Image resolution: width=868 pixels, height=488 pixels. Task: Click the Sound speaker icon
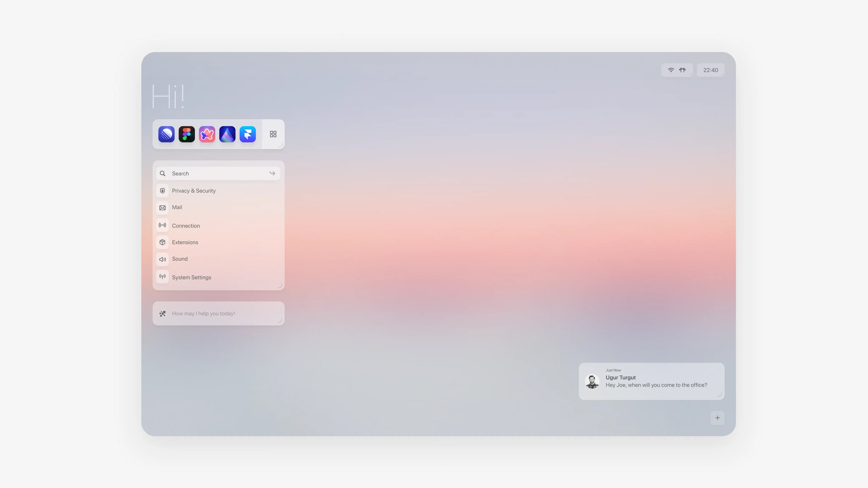[163, 259]
